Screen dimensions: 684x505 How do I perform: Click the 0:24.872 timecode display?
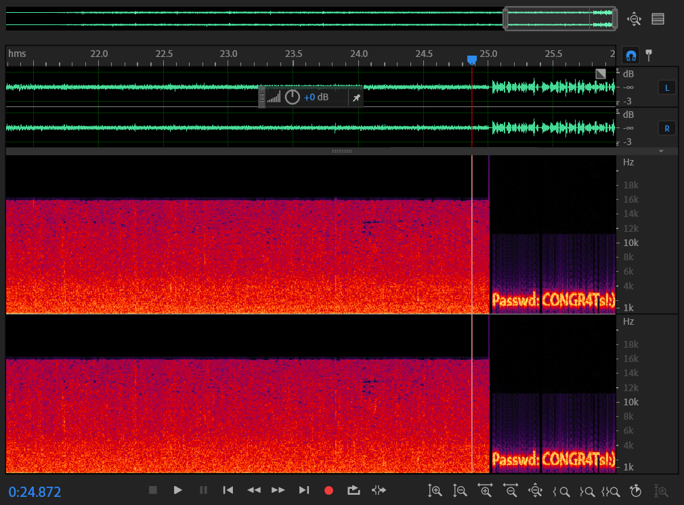35,491
